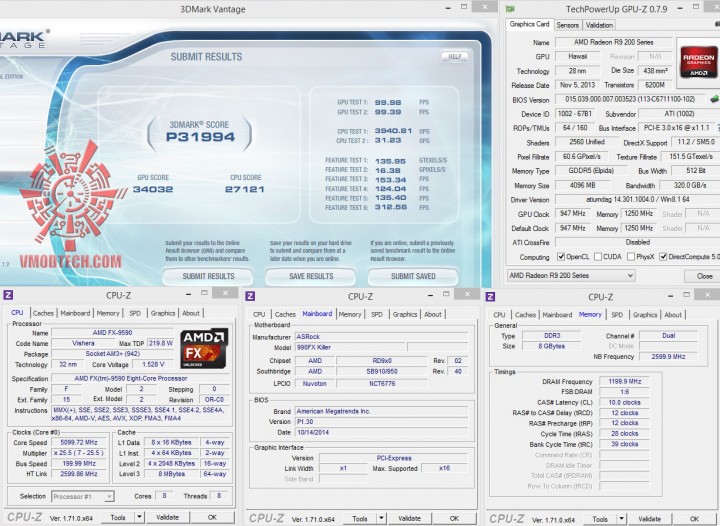The image size is (720, 526).
Task: Click OK button in right CPU-Z window
Action: coord(694,519)
